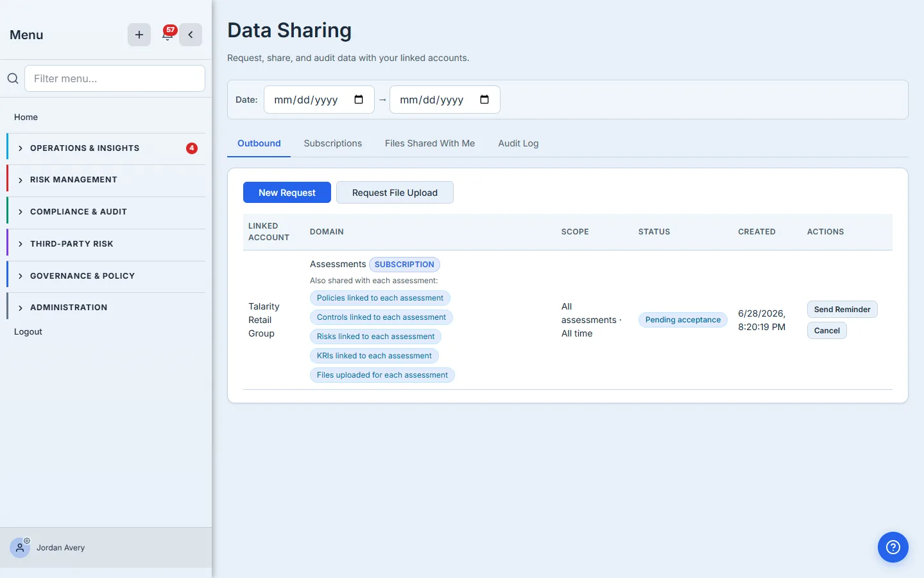Click the start date input field
Image resolution: width=924 pixels, height=578 pixels.
[x=319, y=100]
